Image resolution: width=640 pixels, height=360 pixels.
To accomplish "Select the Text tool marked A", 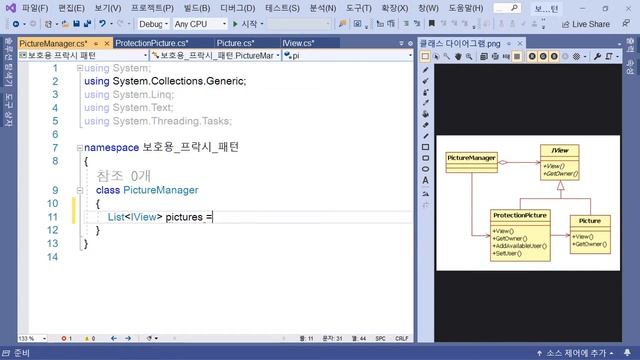I will [x=425, y=180].
